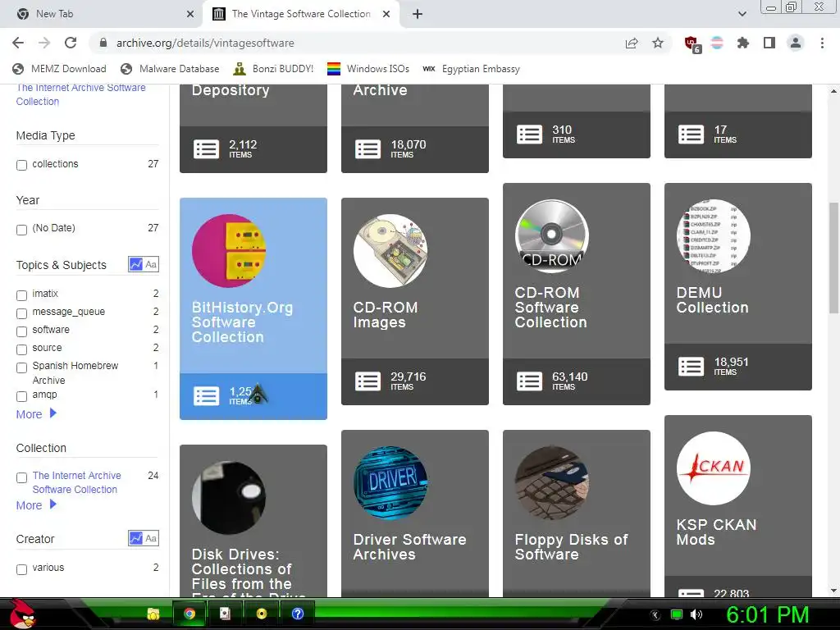840x630 pixels.
Task: Click the Driver Software Archives logo
Action: pos(390,482)
